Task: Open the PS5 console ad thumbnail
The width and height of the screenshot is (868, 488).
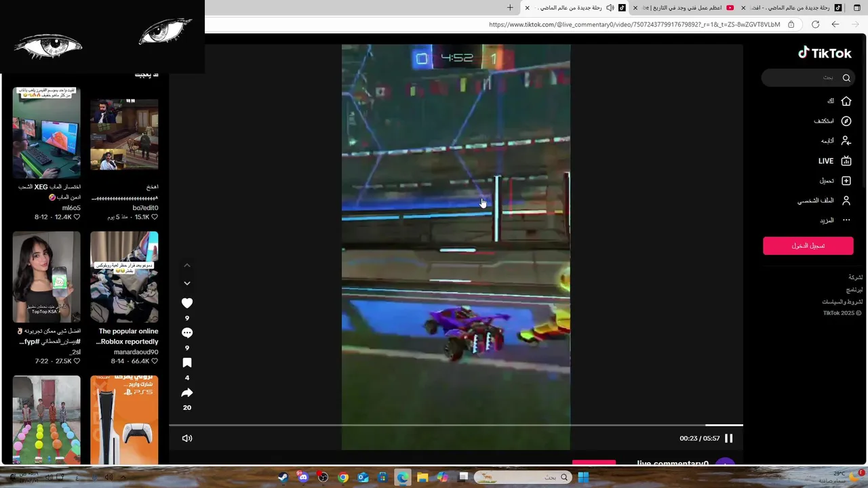Action: click(124, 420)
